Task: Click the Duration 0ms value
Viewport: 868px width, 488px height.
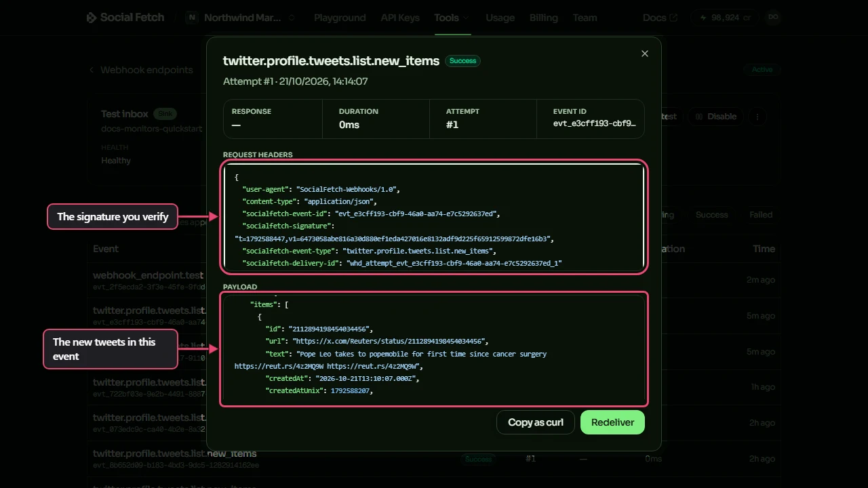Action: [349, 125]
